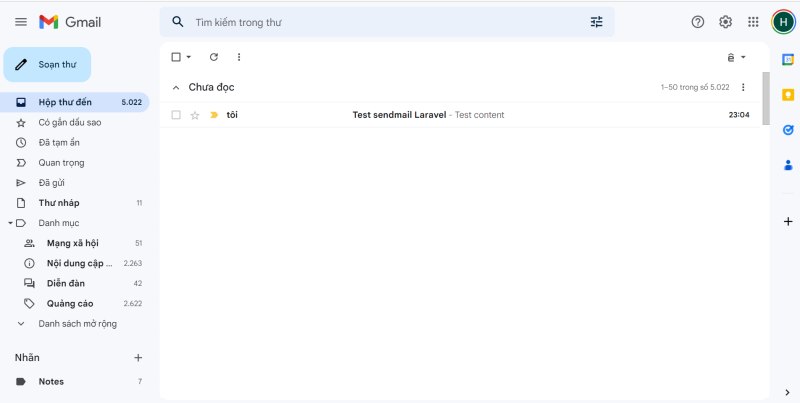800x403 pixels.
Task: Compose with Soạn thư button
Action: 47,65
